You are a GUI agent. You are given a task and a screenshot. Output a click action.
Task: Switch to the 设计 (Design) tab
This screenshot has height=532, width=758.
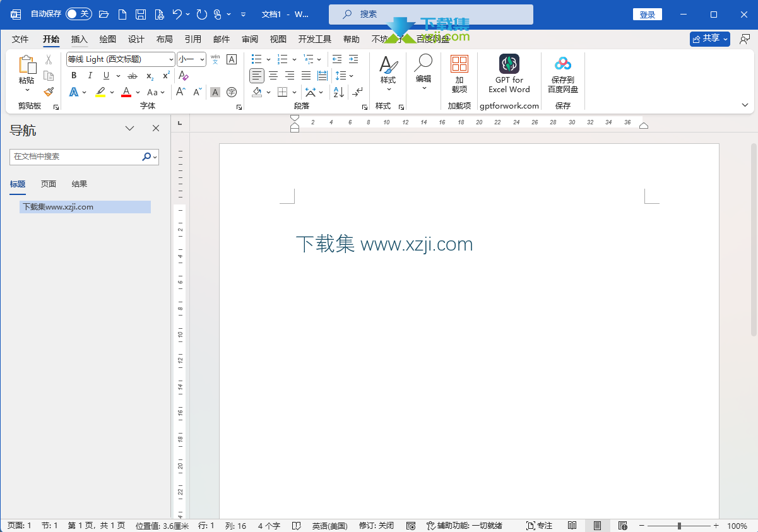click(x=136, y=39)
